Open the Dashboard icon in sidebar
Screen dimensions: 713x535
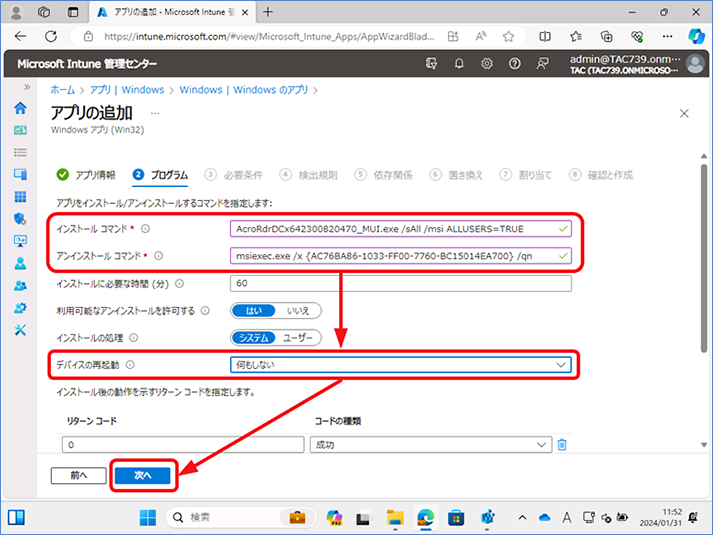[x=20, y=130]
